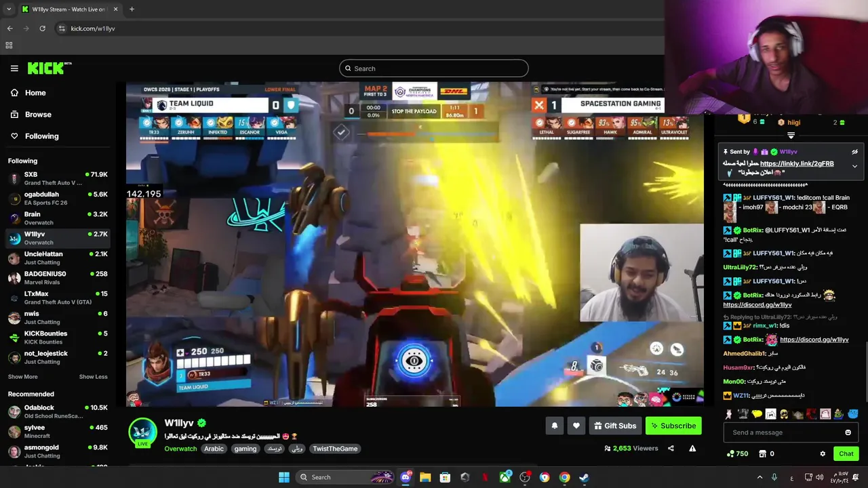Open SXB channel in Following list
This screenshot has width=868, height=488.
58,179
